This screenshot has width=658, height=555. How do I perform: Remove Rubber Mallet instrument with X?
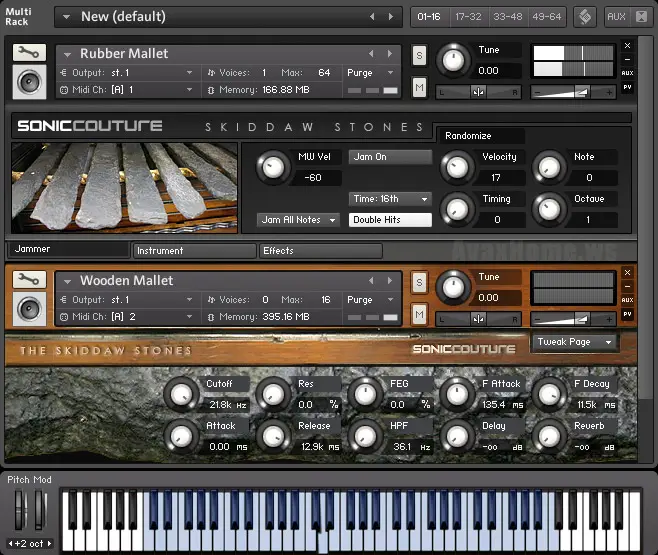click(x=627, y=46)
